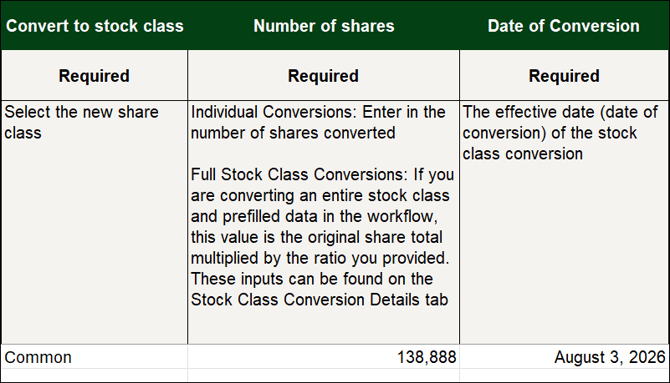670x383 pixels.
Task: Click 'Stock Class Conversion Details tab' text
Action: [x=319, y=300]
